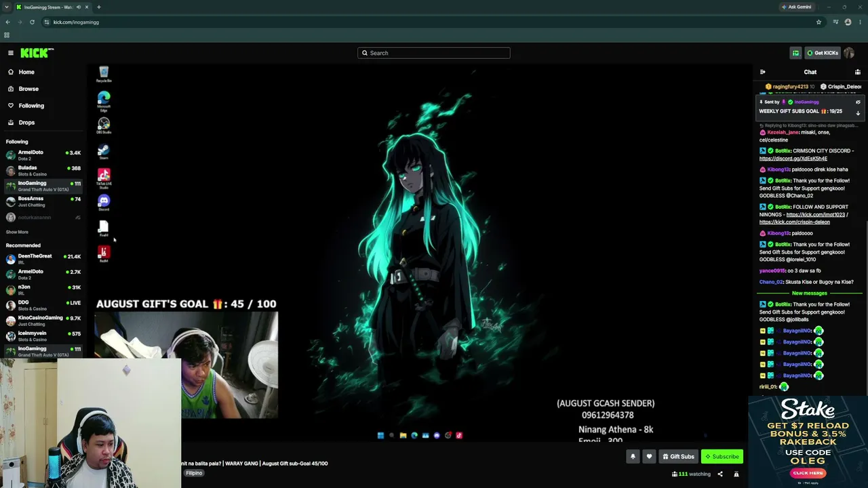Open ragingfury4213 on the chat leaderboard
The image size is (868, 488).
tap(790, 87)
